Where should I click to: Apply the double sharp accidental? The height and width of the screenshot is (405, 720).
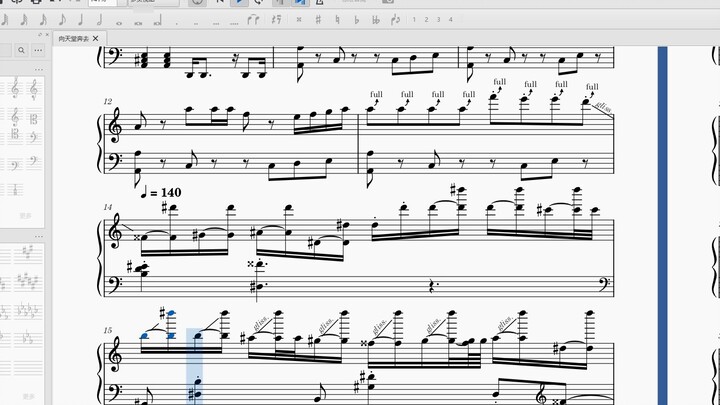coord(299,20)
